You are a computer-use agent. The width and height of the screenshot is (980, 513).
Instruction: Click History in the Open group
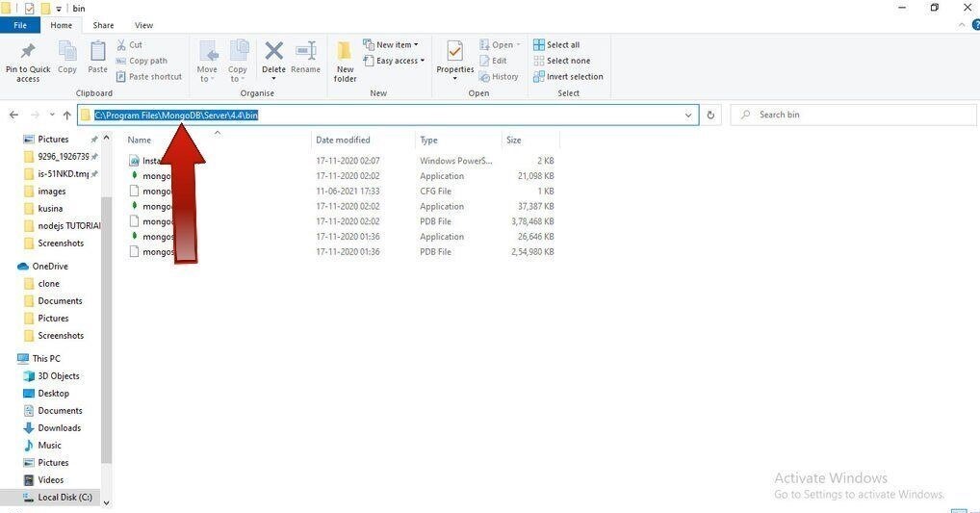point(499,76)
